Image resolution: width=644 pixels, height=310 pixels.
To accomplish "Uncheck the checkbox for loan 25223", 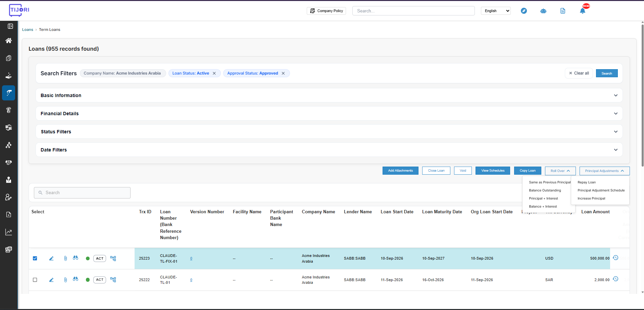I will (x=35, y=258).
